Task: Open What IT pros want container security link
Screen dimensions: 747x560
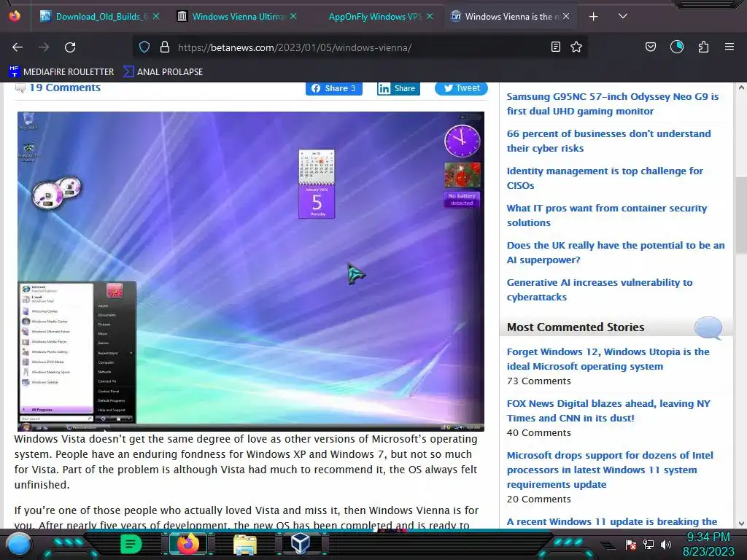Action: pos(606,215)
